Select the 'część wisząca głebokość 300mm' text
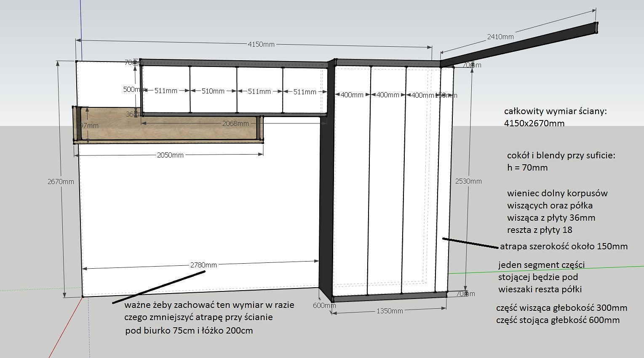Image resolution: width=644 pixels, height=358 pixels. 561,308
